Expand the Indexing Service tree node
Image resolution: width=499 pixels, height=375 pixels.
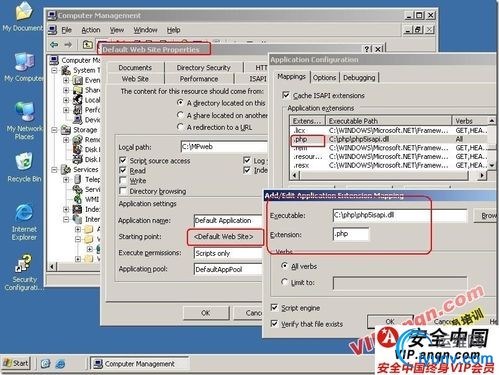[x=66, y=209]
